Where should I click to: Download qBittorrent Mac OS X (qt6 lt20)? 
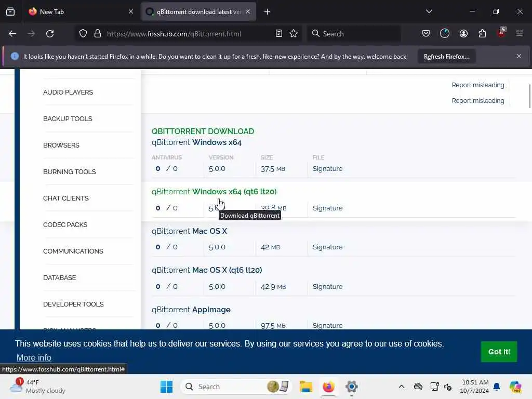point(207,270)
